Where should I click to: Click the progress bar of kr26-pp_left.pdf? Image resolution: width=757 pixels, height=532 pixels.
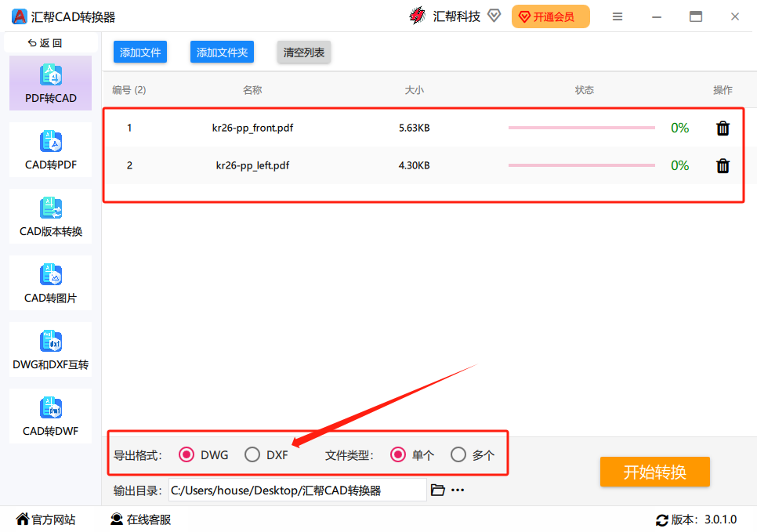pyautogui.click(x=581, y=165)
